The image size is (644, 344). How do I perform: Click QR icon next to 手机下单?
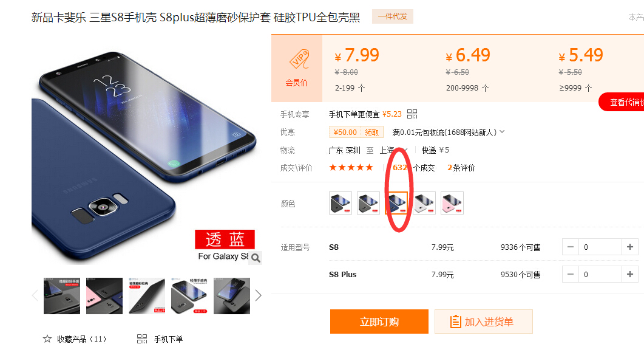coord(142,339)
